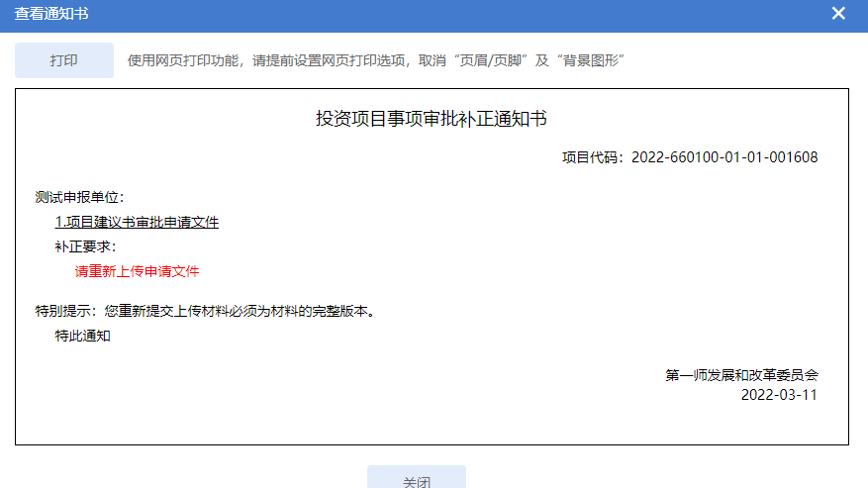Click the 打印 button
The image size is (868, 488).
tap(64, 60)
